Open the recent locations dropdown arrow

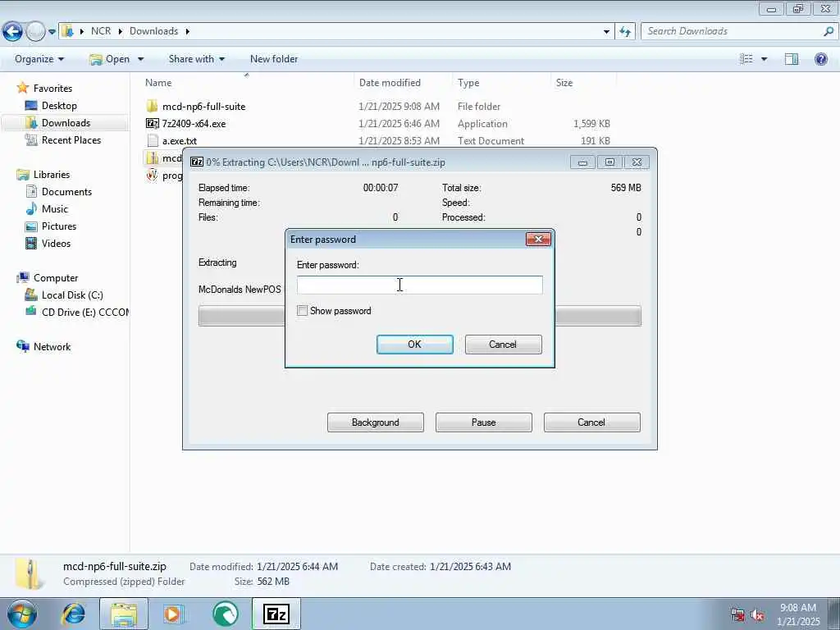coord(52,32)
